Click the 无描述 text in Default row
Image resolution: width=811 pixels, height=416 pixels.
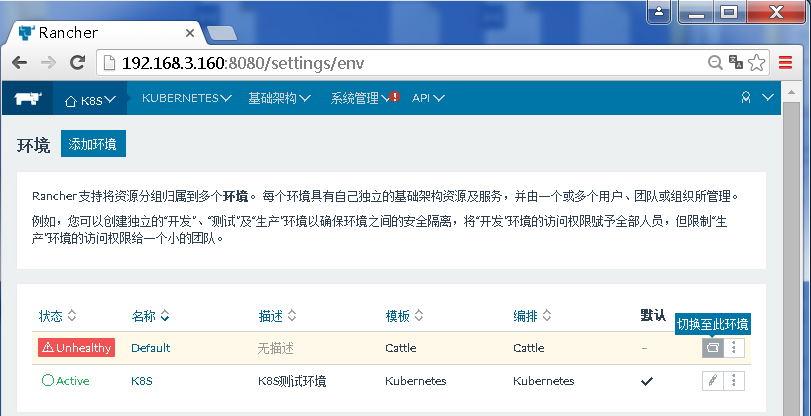[276, 348]
